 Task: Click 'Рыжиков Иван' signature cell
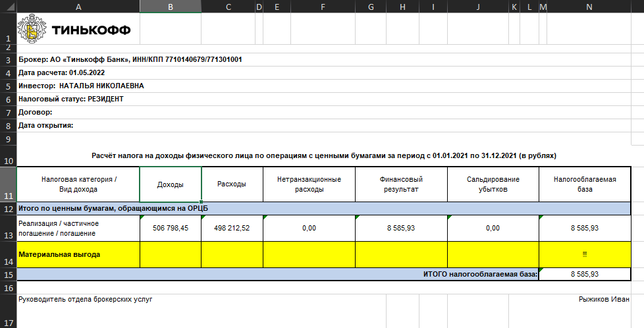click(x=604, y=299)
